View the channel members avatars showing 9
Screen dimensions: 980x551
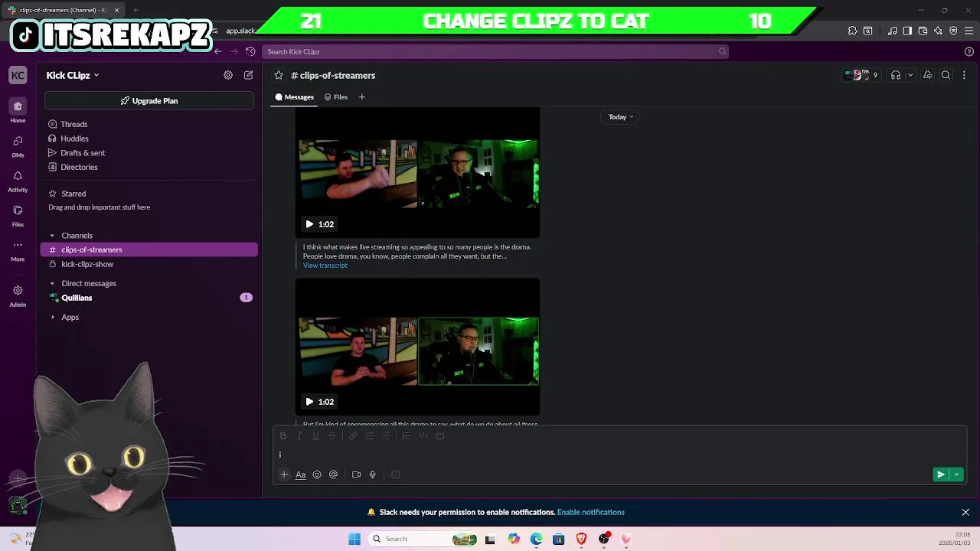pos(861,75)
